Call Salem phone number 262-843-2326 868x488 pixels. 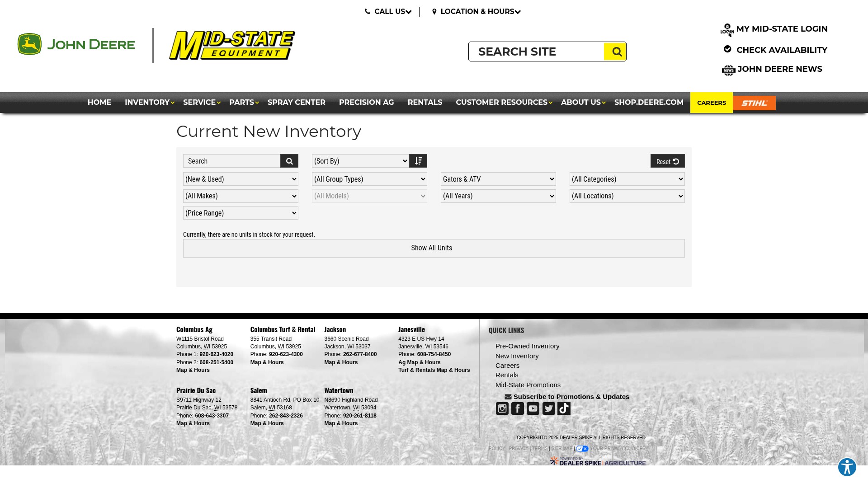286,416
